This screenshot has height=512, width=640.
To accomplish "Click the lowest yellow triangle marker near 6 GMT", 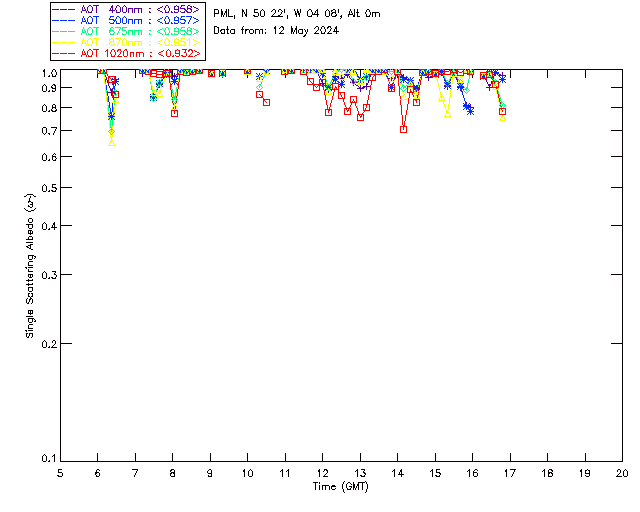I will (x=111, y=142).
